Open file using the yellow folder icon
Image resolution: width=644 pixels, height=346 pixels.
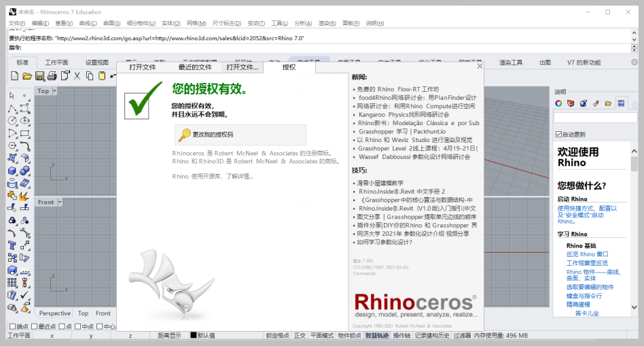pos(27,76)
